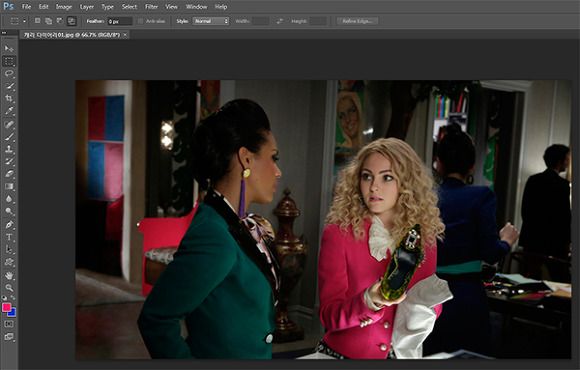Viewport: 580px width, 370px height.
Task: Click the Refine Edge button
Action: coord(357,21)
